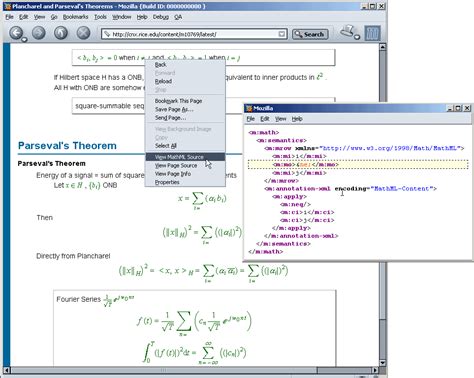This screenshot has height=378, width=474.
Task: Select View MathML Source context entry
Action: click(185, 157)
